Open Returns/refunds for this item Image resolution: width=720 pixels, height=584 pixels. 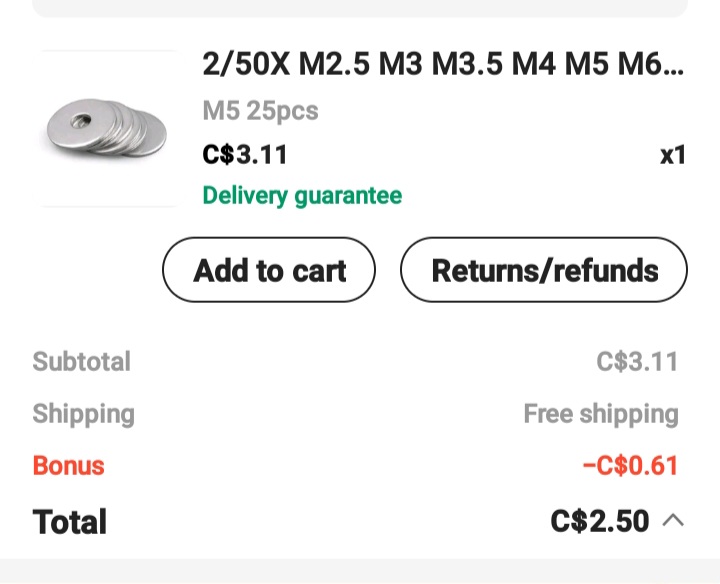point(544,270)
